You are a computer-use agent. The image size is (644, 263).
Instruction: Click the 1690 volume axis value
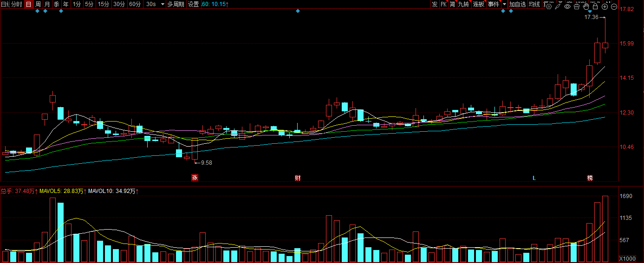coord(626,197)
